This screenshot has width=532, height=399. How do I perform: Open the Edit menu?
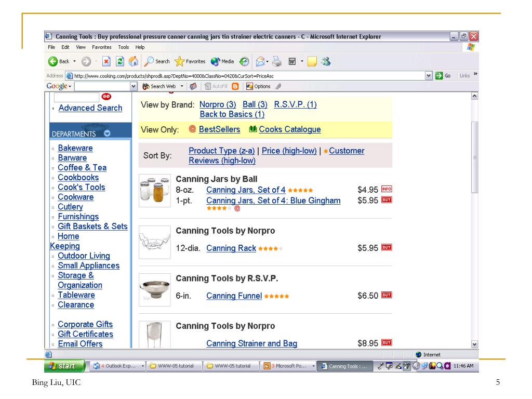click(x=65, y=47)
